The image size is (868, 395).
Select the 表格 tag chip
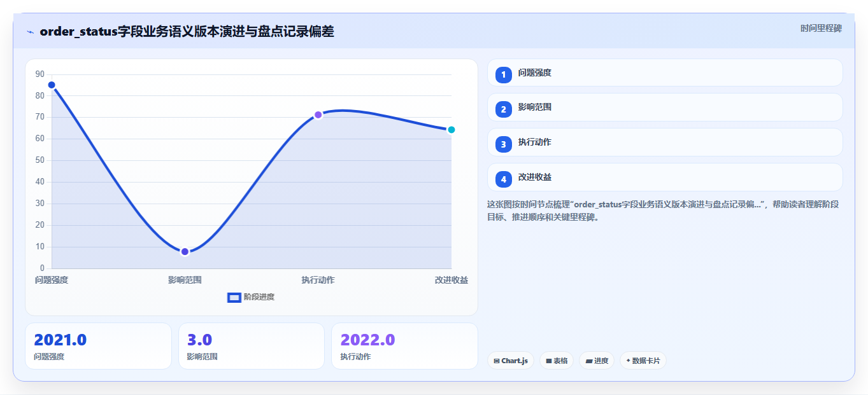557,361
